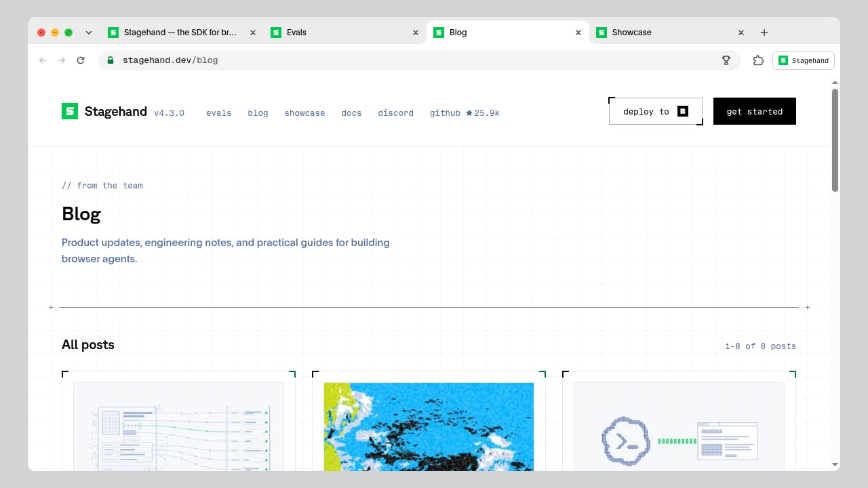Click the deploy to Browserbase button
This screenshot has width=868, height=488.
[x=656, y=111]
